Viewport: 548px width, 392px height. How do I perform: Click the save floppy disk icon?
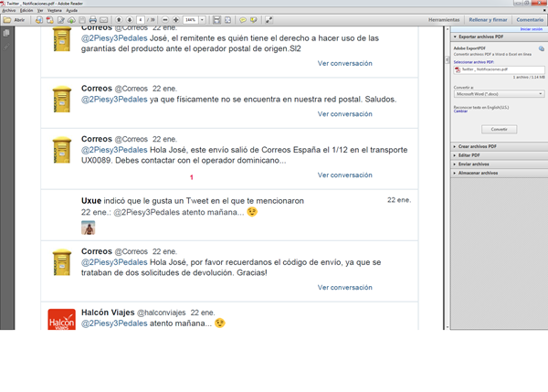point(82,20)
